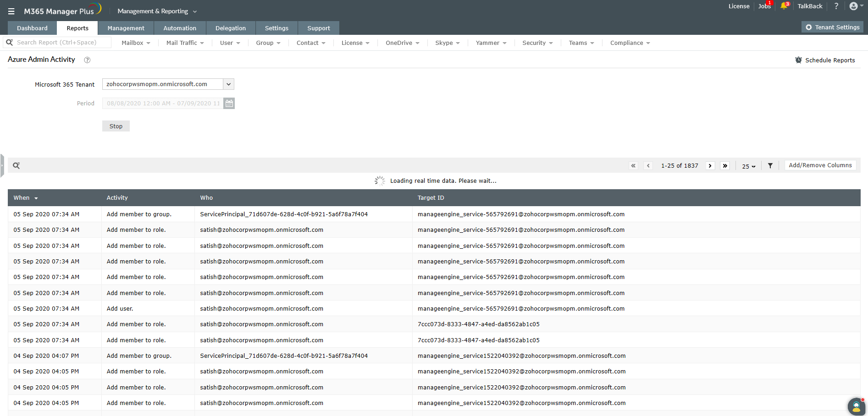
Task: Open the Delegation tab
Action: click(x=231, y=28)
